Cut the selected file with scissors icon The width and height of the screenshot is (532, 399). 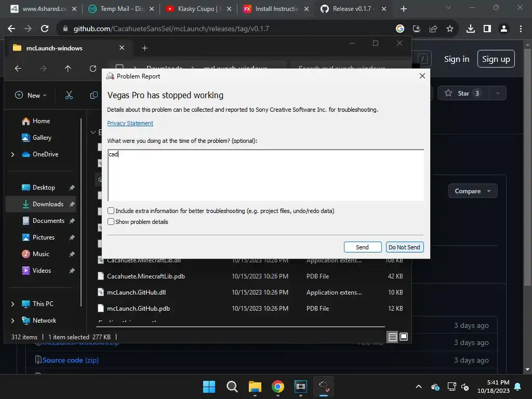(69, 96)
